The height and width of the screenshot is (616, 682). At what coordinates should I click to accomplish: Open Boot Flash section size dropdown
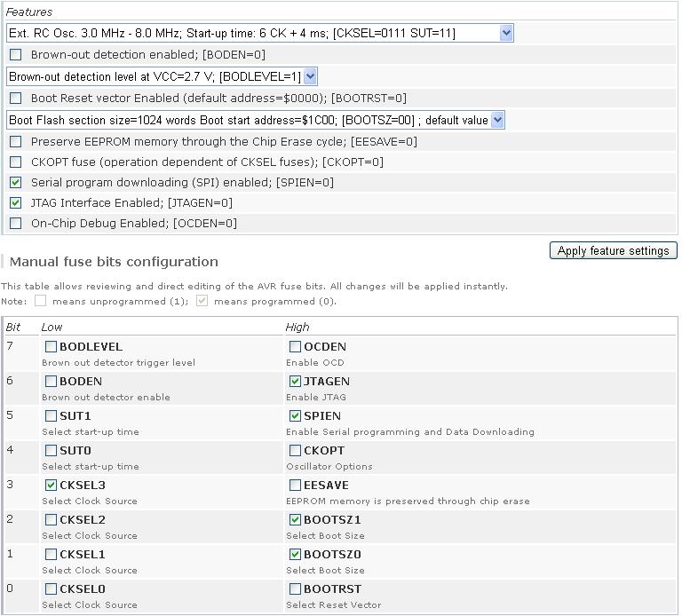(x=496, y=120)
